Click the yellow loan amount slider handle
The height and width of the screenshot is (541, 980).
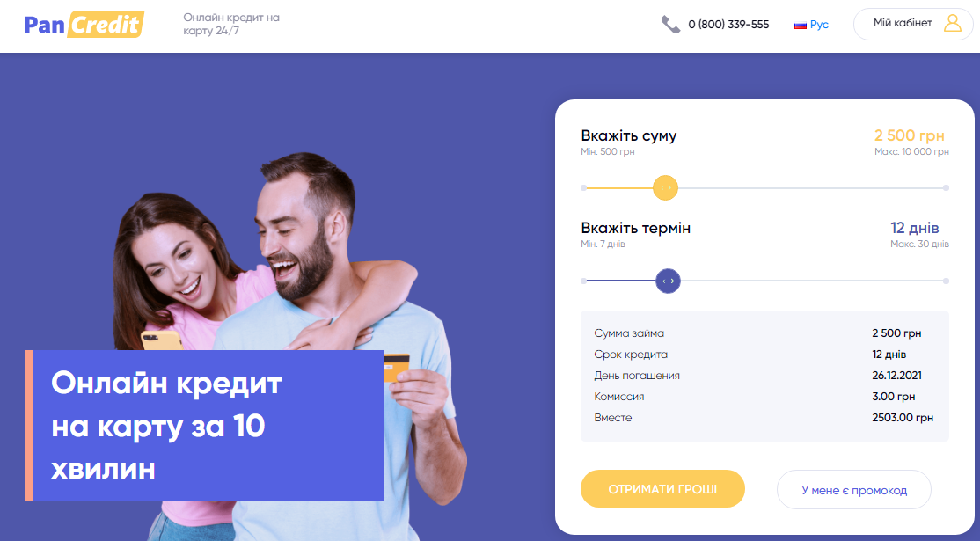coord(666,187)
